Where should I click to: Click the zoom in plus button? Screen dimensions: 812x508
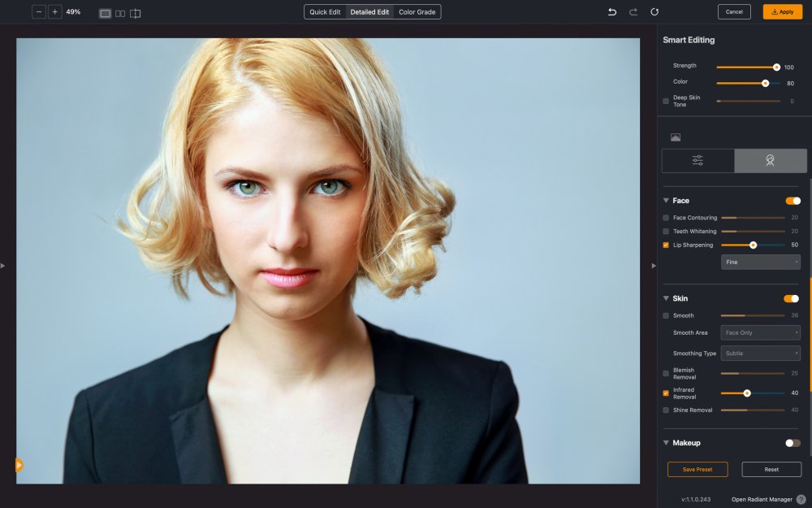point(55,11)
